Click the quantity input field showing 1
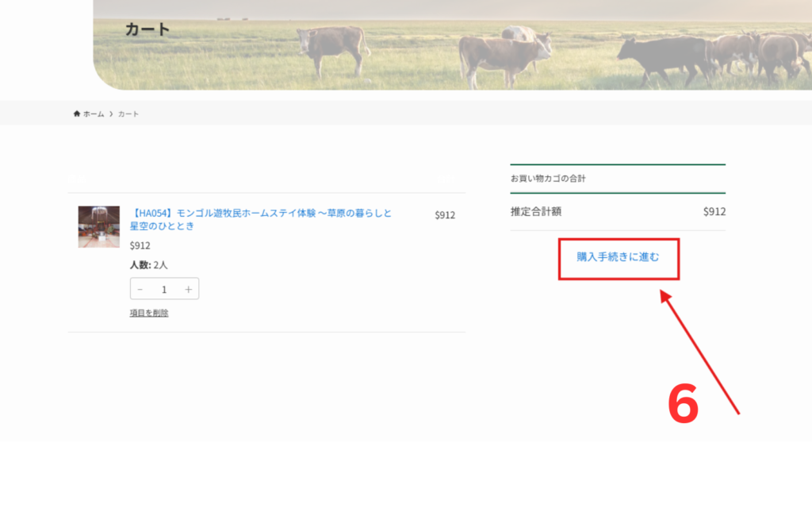 (x=164, y=290)
